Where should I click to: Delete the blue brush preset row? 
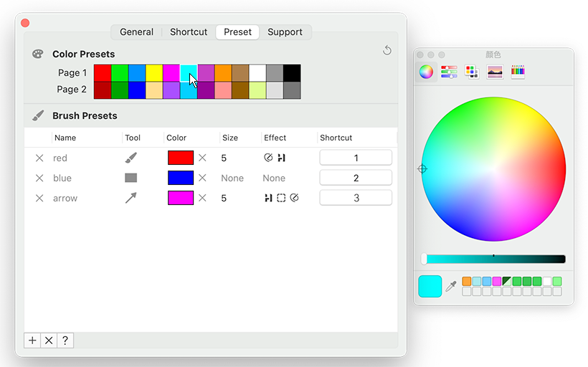coord(39,178)
